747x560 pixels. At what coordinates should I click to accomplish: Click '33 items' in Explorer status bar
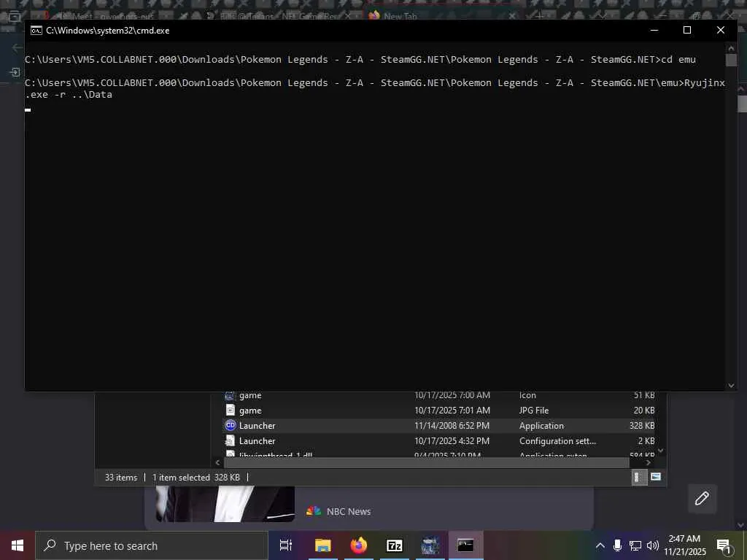click(121, 477)
